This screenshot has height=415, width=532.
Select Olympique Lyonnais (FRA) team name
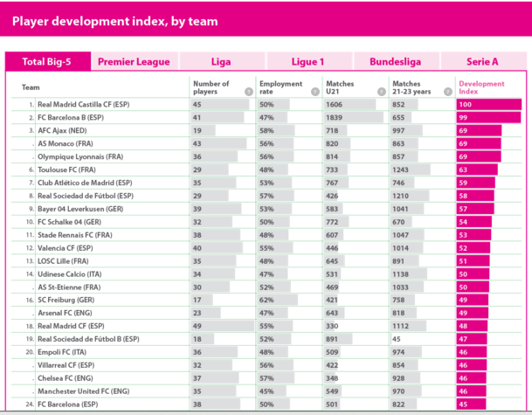coord(80,156)
